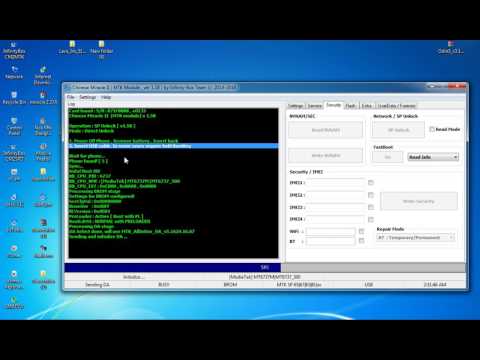Click the Fastboot Go button
Screen dimensions: 480x360
388,157
